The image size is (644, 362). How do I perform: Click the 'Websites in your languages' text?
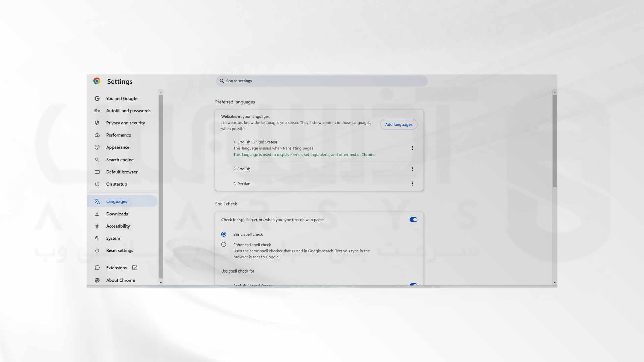[x=245, y=117]
